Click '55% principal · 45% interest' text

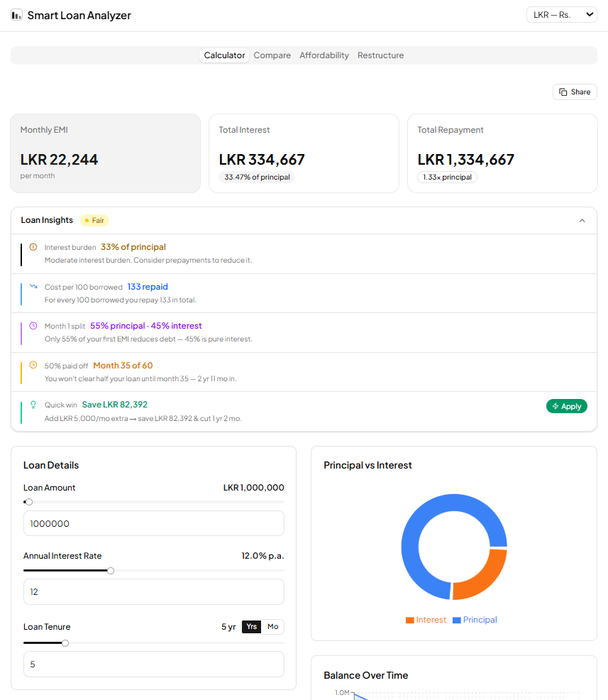(146, 326)
